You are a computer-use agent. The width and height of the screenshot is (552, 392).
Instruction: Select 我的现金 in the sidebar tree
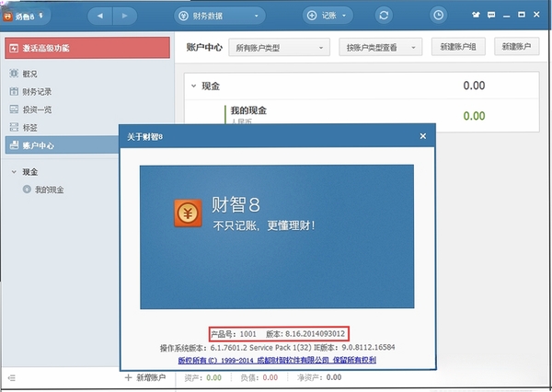[x=50, y=190]
